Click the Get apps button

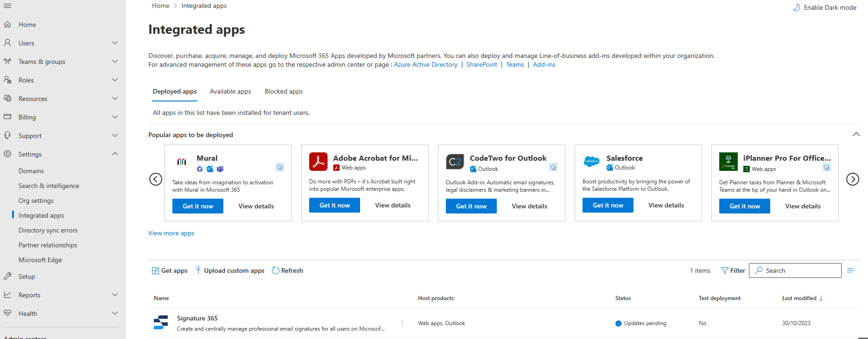click(x=170, y=270)
